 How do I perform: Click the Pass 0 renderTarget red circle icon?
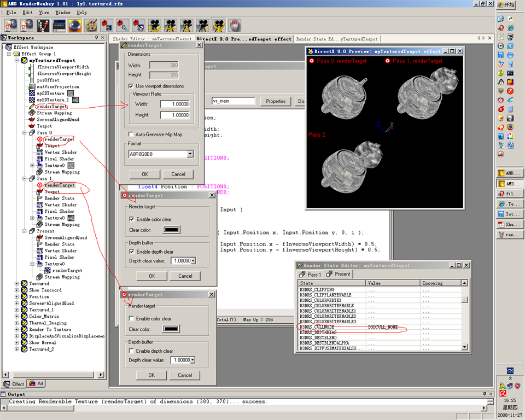point(40,139)
